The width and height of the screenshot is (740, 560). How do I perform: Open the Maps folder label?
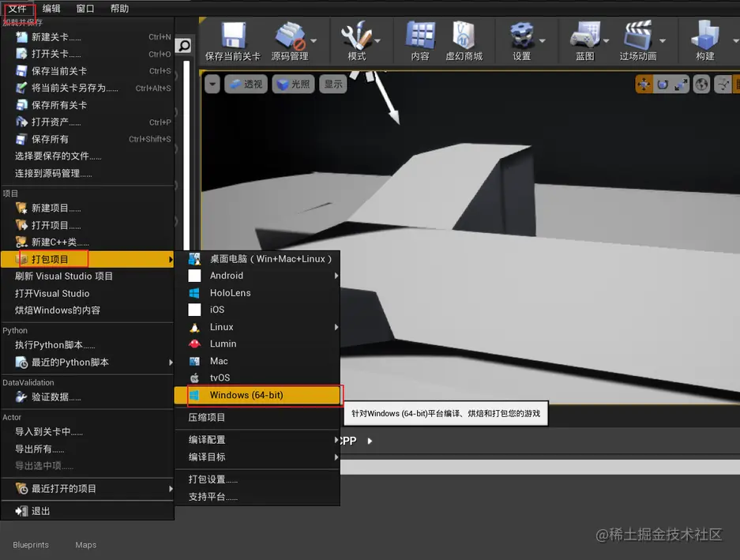tap(86, 545)
